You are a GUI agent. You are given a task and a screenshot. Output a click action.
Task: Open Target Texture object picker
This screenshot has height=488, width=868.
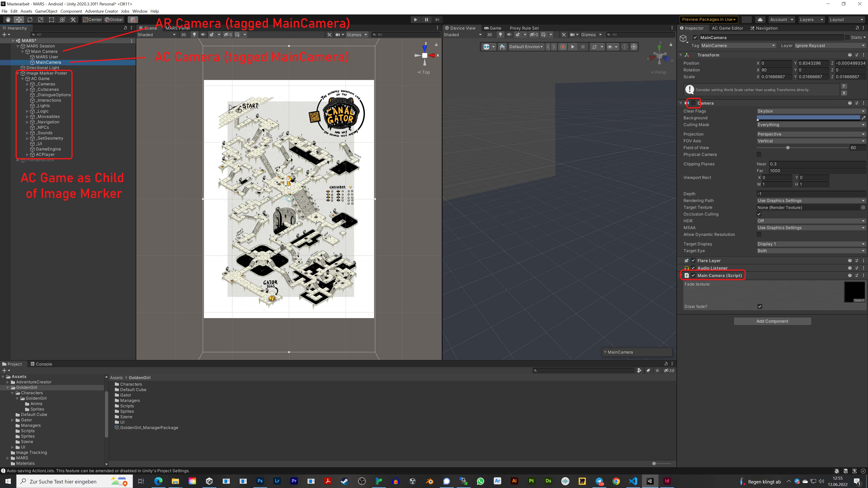coord(863,207)
